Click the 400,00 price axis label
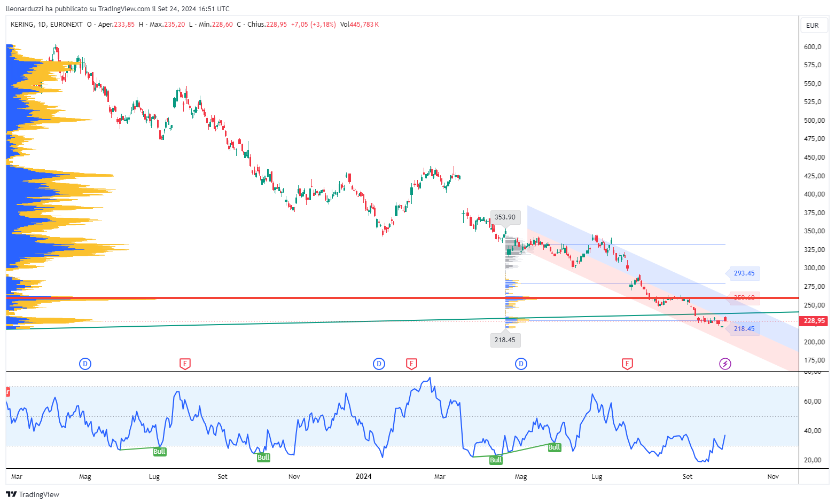The height and width of the screenshot is (504, 835). coord(814,194)
